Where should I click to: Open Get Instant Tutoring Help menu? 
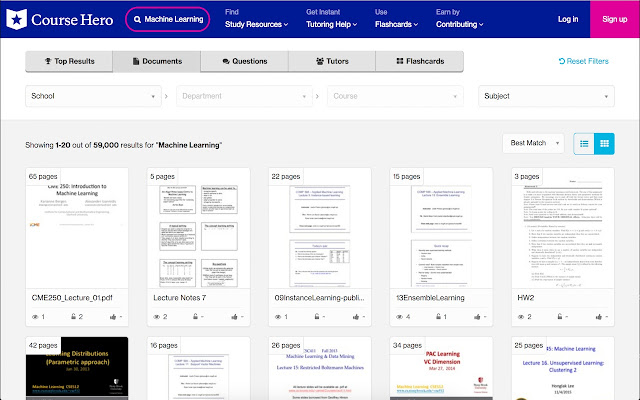pyautogui.click(x=331, y=19)
